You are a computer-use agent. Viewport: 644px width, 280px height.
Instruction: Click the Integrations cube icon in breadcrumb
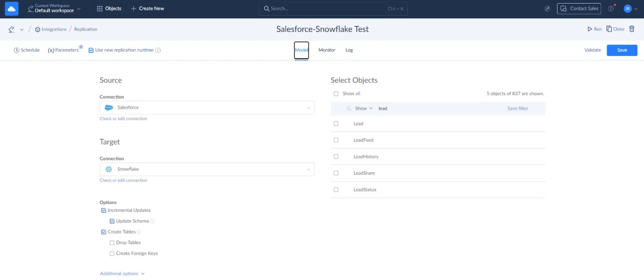[38, 29]
